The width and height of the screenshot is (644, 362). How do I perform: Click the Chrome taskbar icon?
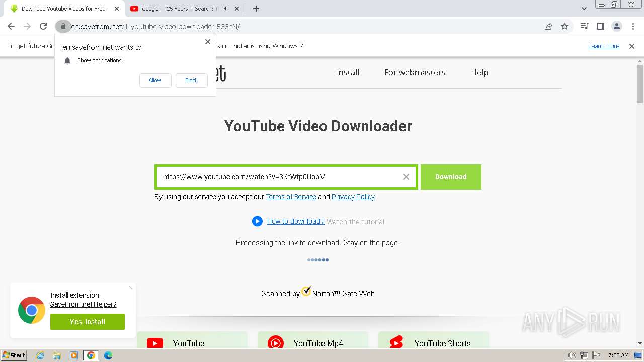coord(91,355)
